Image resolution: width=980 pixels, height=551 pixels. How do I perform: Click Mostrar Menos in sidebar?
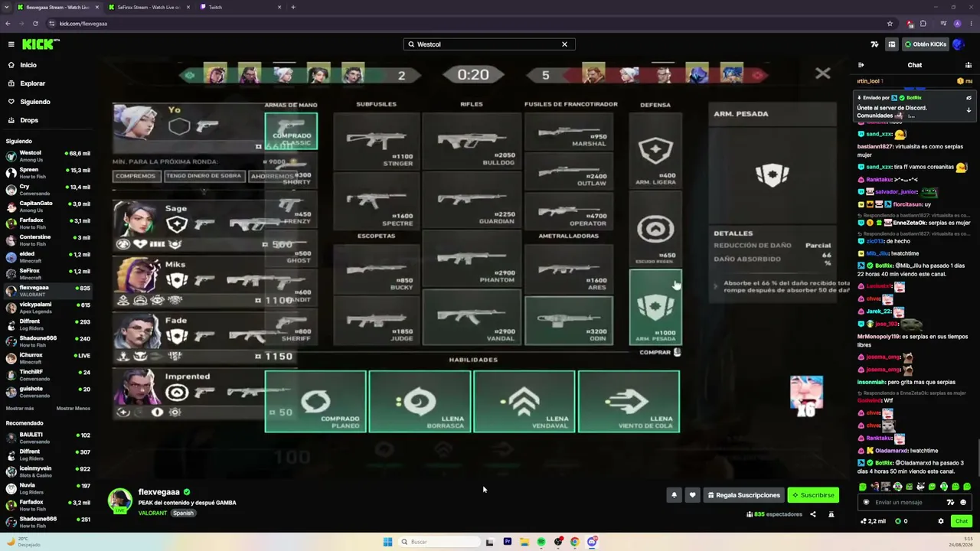(x=73, y=409)
